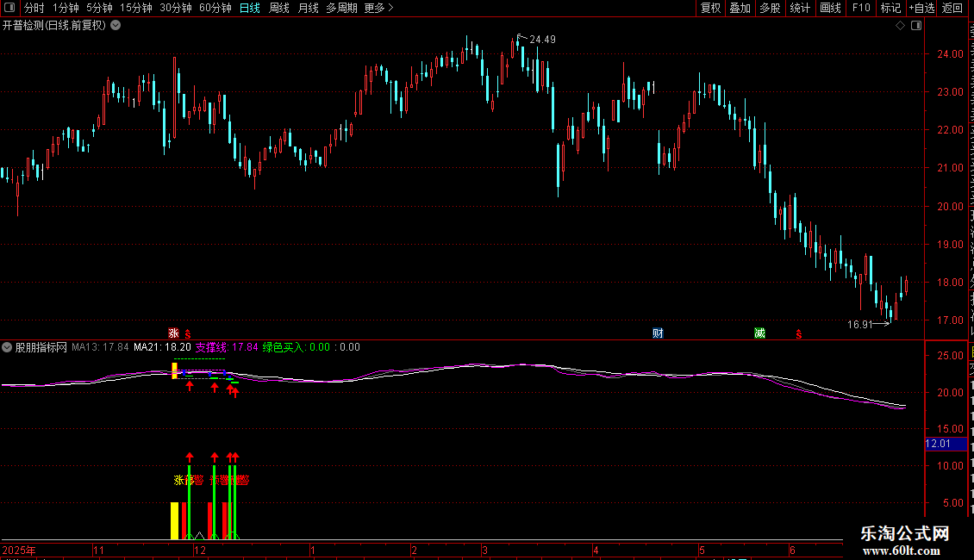The image size is (974, 560).
Task: Click the month 11 marker on time axis
Action: pos(99,551)
